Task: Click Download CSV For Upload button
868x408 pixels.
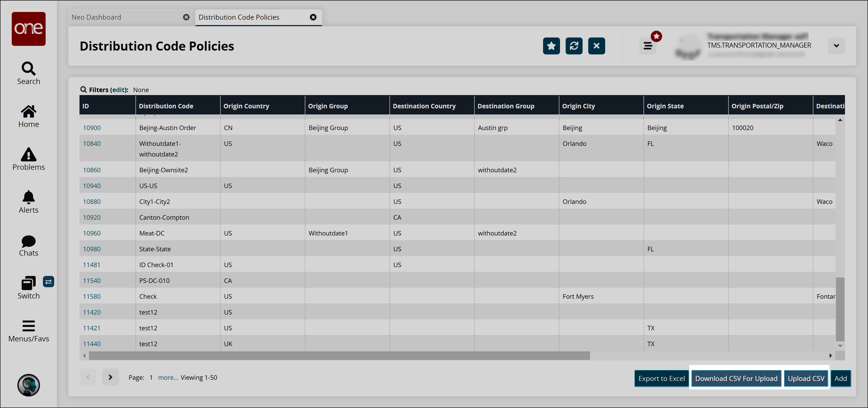Action: pos(736,378)
